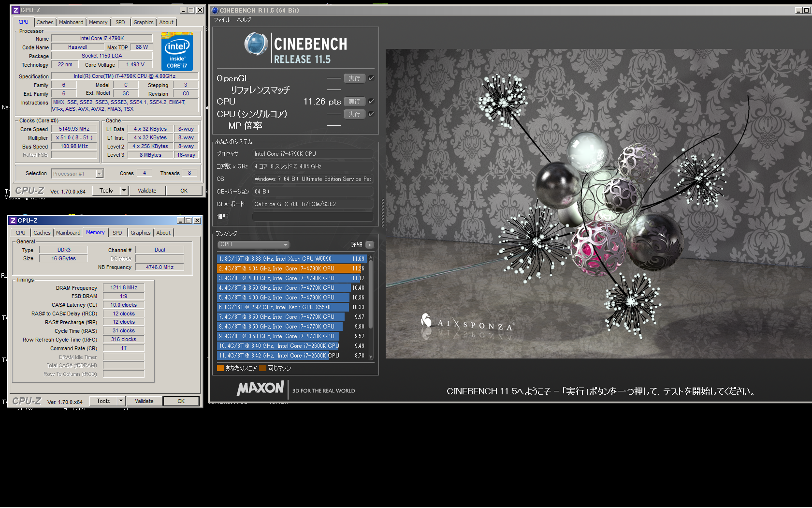Screen dimensions: 812x508
Task: Open Graphics tab in top CPU-Z window
Action: (144, 22)
